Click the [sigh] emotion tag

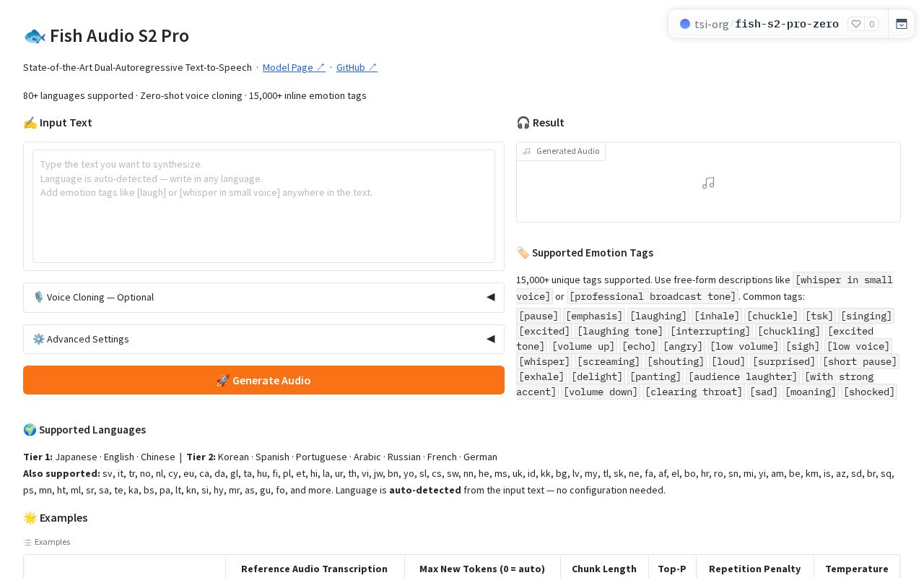[803, 346]
